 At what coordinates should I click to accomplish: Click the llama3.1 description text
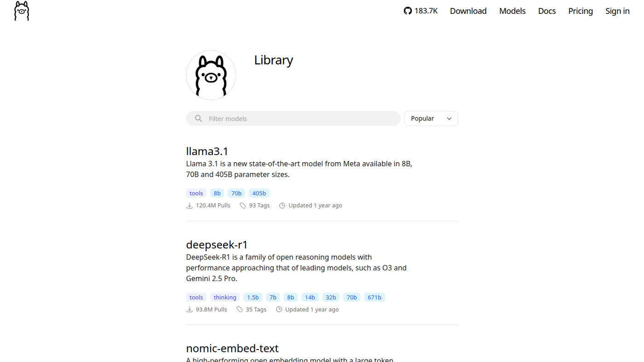pos(299,169)
